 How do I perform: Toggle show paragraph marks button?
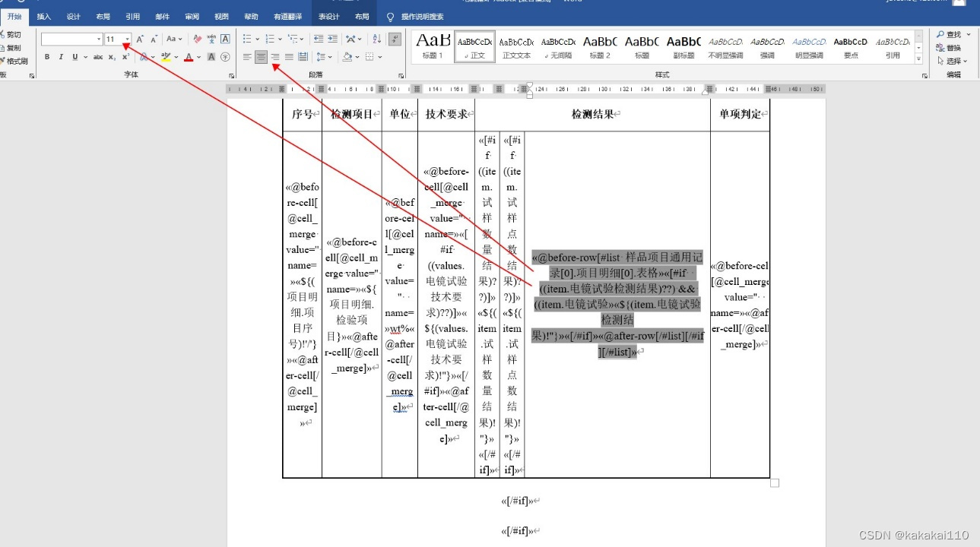(395, 39)
